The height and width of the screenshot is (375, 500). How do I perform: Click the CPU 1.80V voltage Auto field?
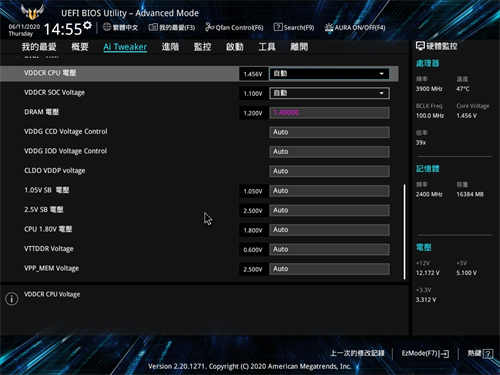pyautogui.click(x=329, y=230)
